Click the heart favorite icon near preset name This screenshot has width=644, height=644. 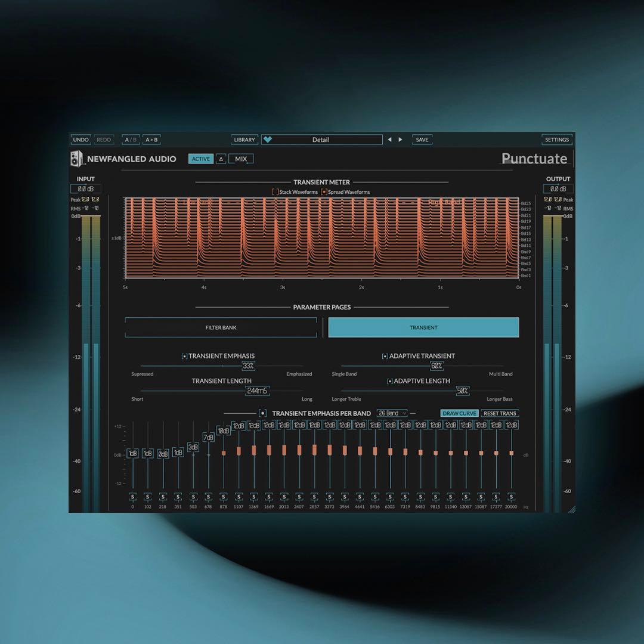(268, 139)
